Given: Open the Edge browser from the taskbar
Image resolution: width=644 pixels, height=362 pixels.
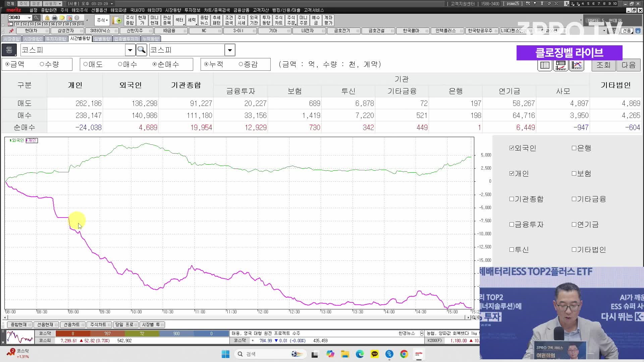Looking at the screenshot, I should point(360,354).
